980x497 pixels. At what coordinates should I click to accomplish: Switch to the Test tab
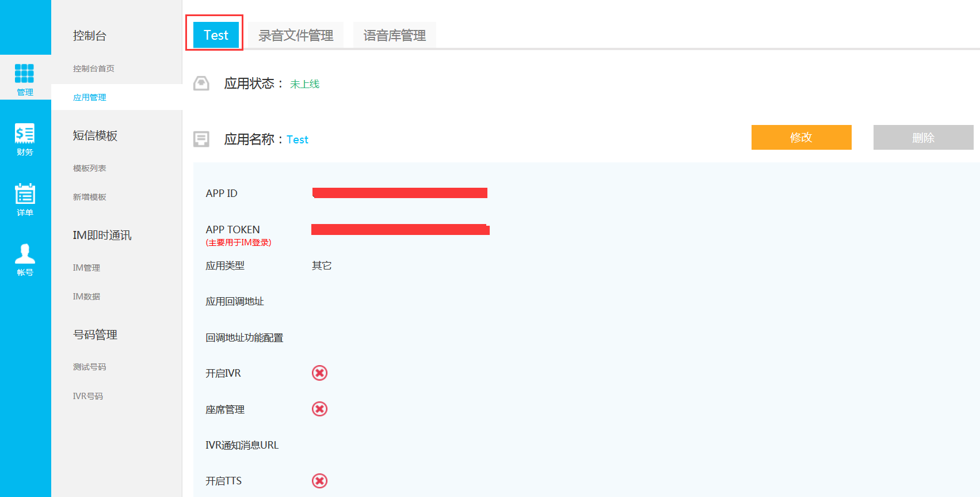click(216, 35)
